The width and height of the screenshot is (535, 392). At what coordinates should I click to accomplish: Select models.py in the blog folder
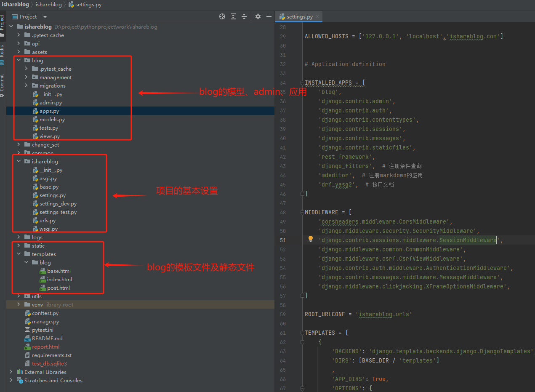coord(52,120)
